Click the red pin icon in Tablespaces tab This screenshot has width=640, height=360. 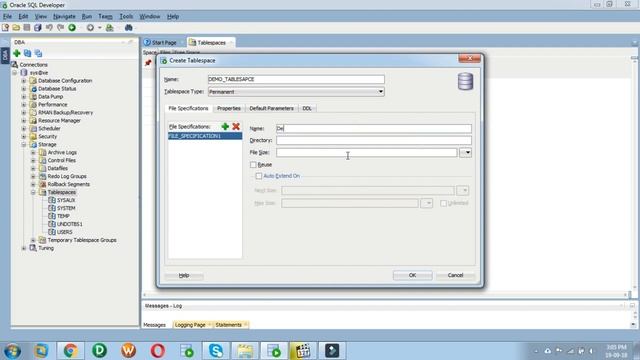[148, 62]
